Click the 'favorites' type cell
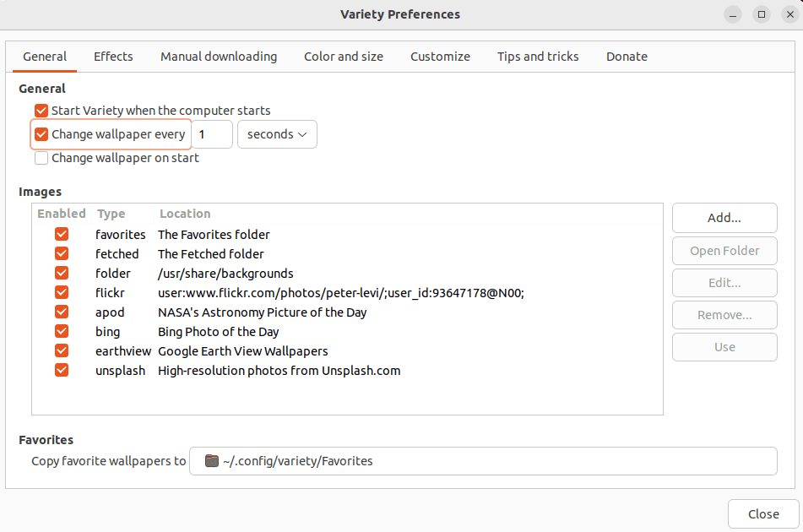Image resolution: width=803 pixels, height=532 pixels. [x=121, y=235]
